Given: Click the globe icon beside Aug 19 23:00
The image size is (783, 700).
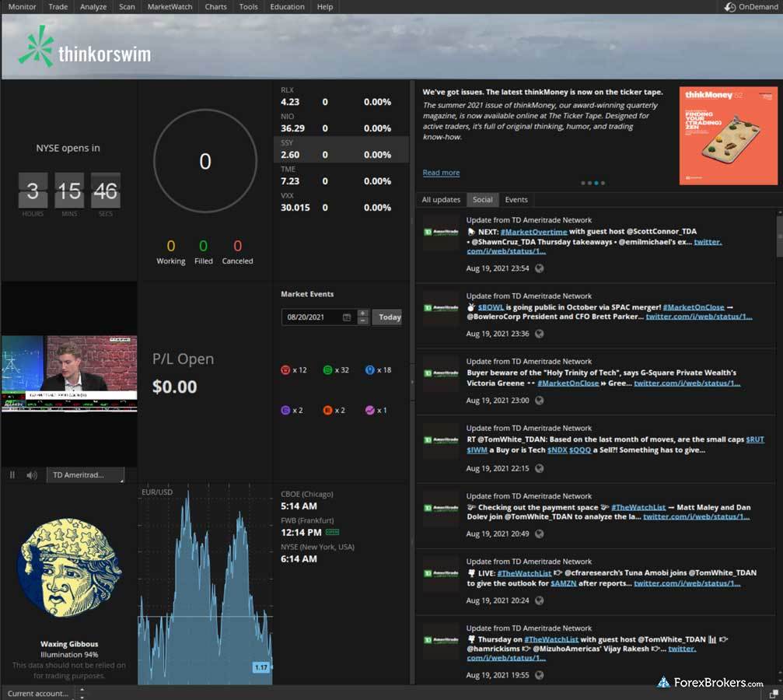Looking at the screenshot, I should tap(540, 401).
